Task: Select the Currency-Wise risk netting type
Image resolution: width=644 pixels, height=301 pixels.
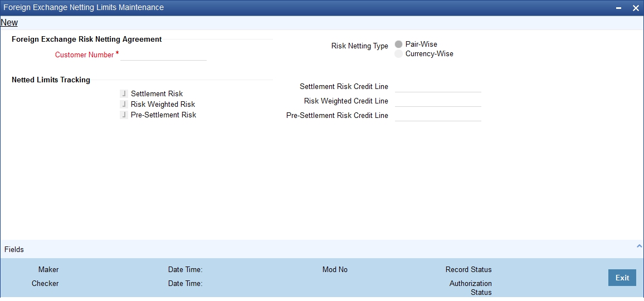Action: [x=398, y=54]
